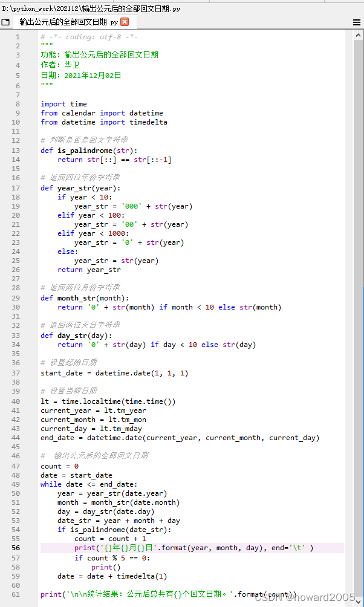Click the empty 'print()' call on line 58
The width and height of the screenshot is (364, 607).
[x=106, y=567]
